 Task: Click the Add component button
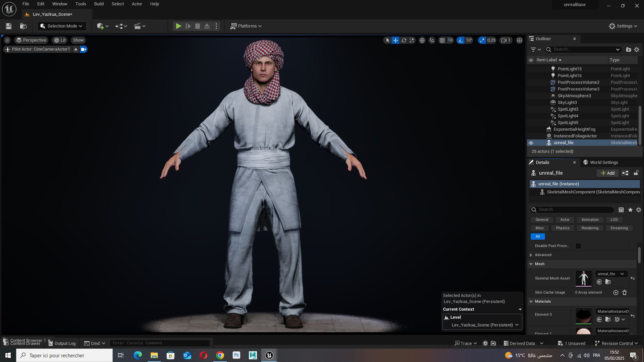[x=607, y=173]
